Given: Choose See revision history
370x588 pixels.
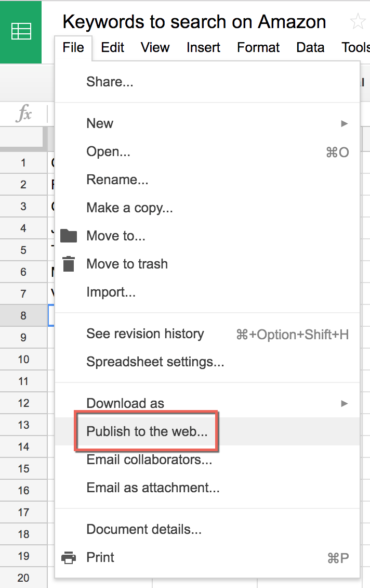Looking at the screenshot, I should click(x=207, y=334).
